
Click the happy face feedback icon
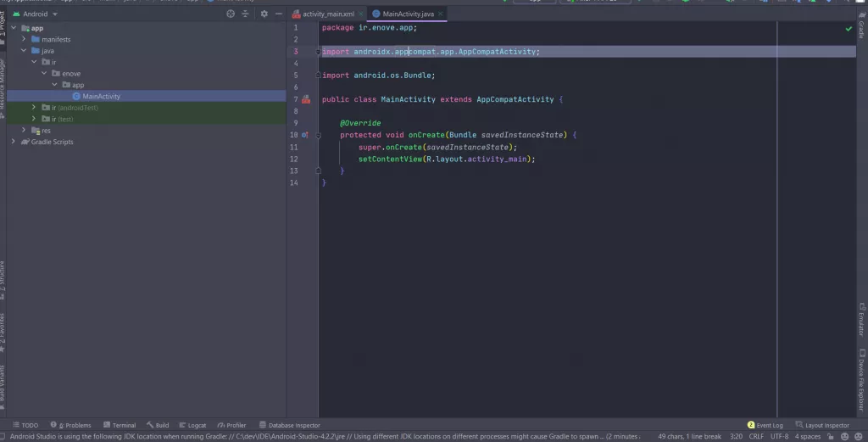pyautogui.click(x=845, y=436)
